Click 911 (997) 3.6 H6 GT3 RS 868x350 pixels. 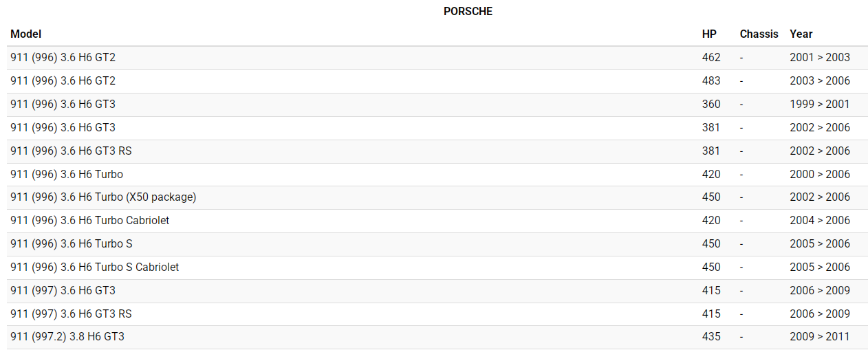[x=71, y=314]
